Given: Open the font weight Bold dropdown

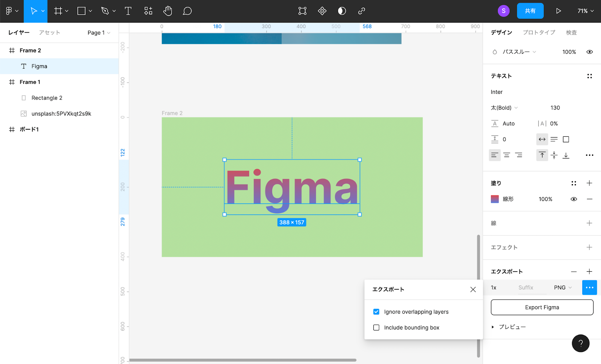Looking at the screenshot, I should pos(503,107).
